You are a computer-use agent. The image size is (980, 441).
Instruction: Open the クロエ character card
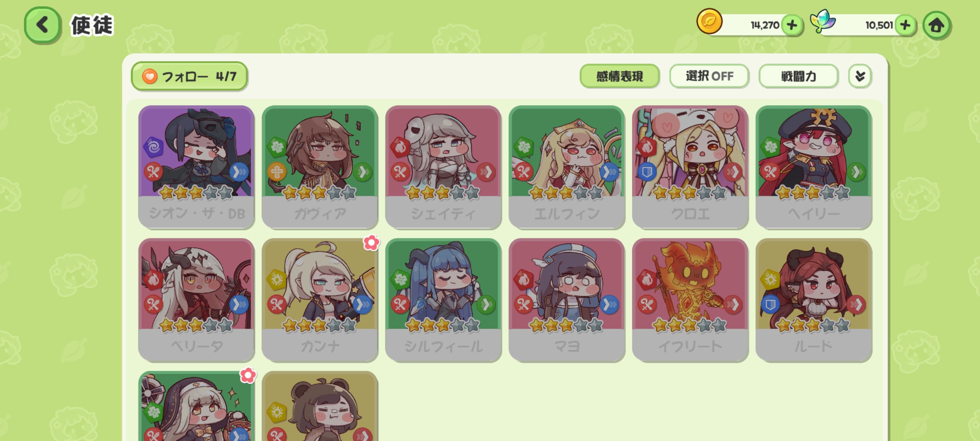690,167
